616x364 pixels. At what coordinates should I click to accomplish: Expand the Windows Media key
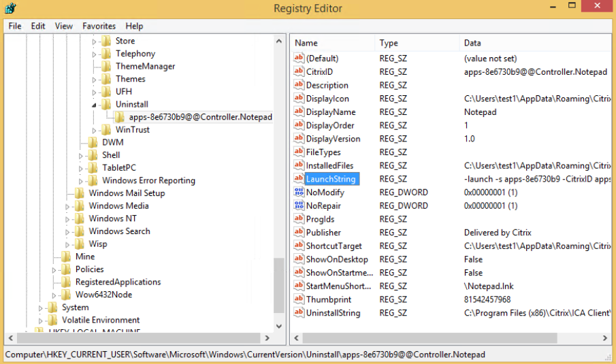pyautogui.click(x=67, y=206)
